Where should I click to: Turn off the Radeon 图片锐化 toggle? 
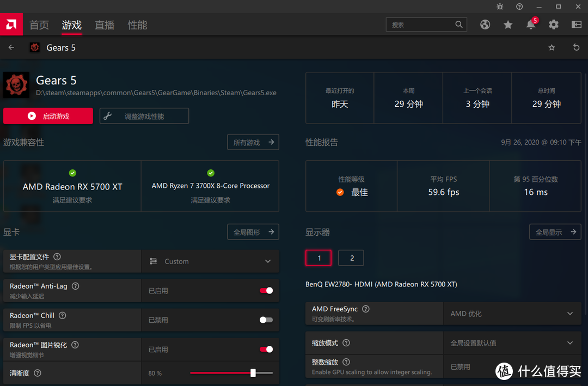pos(266,349)
